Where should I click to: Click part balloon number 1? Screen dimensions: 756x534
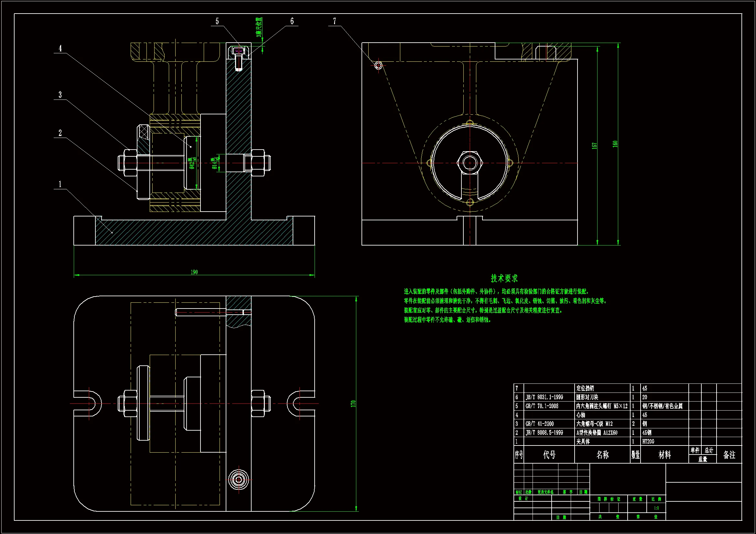[60, 184]
